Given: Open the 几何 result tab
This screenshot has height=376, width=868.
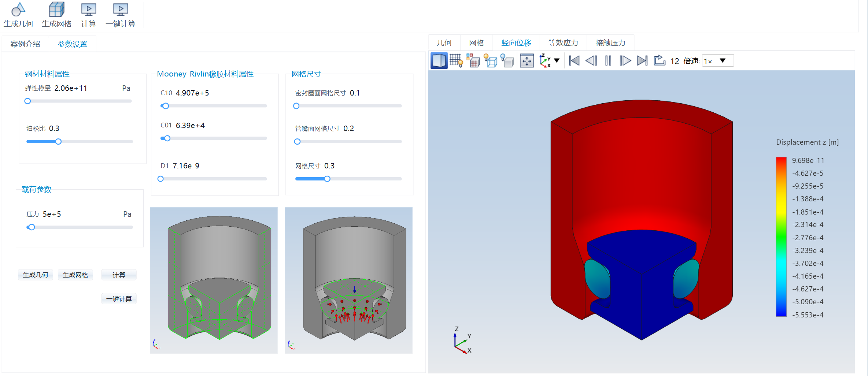Looking at the screenshot, I should click(x=444, y=43).
